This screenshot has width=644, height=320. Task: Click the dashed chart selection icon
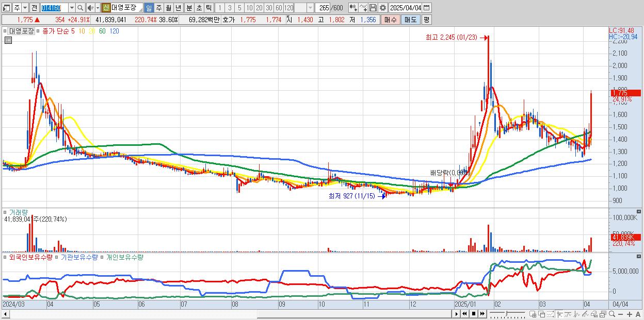click(x=551, y=314)
